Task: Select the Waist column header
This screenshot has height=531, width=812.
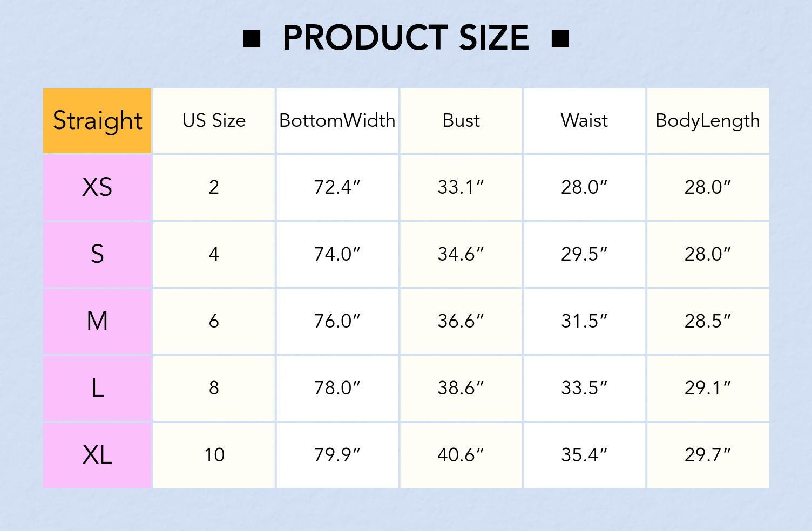Action: click(x=584, y=120)
